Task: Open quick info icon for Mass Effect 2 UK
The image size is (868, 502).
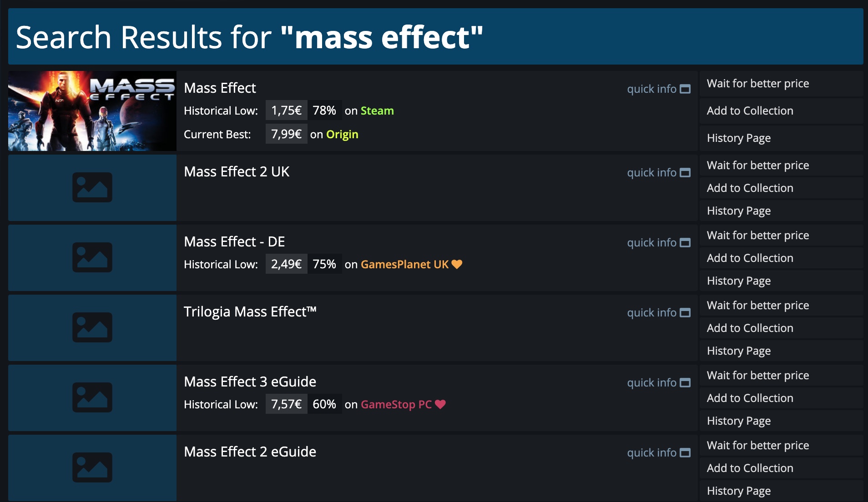Action: tap(685, 173)
